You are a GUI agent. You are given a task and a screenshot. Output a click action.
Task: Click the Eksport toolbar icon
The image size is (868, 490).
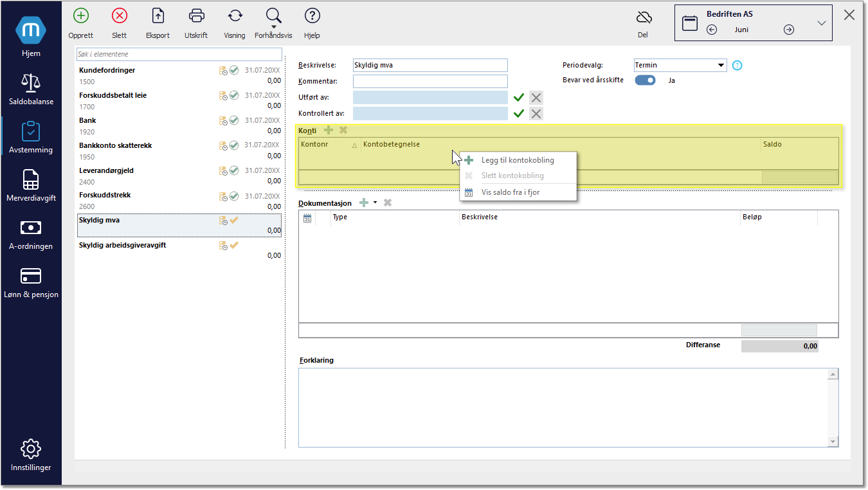pyautogui.click(x=158, y=16)
